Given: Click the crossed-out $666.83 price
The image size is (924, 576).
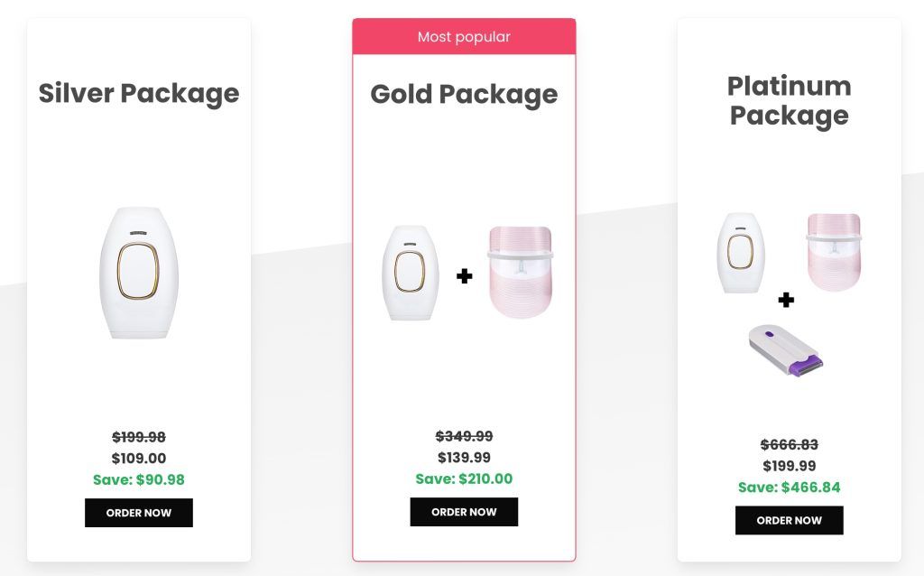Looking at the screenshot, I should tap(789, 444).
